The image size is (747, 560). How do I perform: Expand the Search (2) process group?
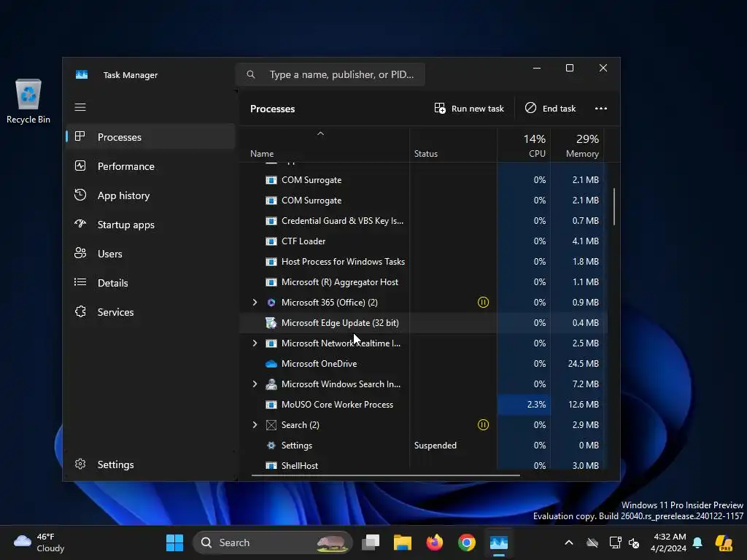[x=255, y=425]
